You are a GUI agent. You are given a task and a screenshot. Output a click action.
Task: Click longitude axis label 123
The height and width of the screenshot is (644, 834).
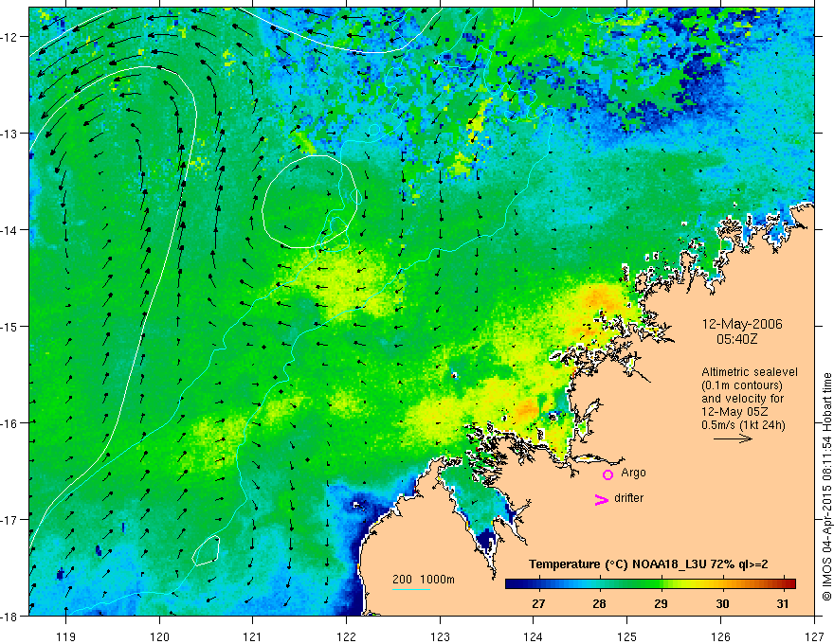[x=440, y=636]
